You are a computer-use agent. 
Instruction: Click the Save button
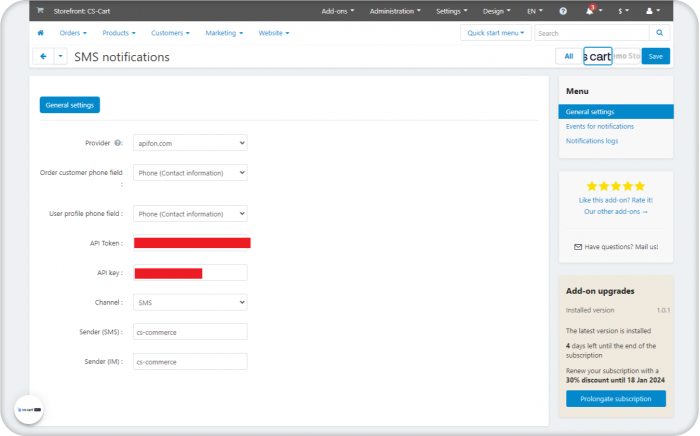(655, 56)
